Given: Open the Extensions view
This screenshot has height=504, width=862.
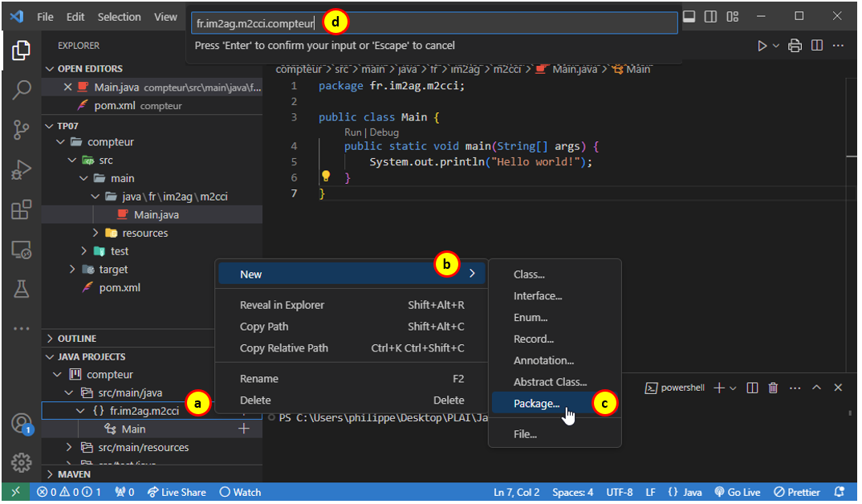Looking at the screenshot, I should pyautogui.click(x=21, y=210).
